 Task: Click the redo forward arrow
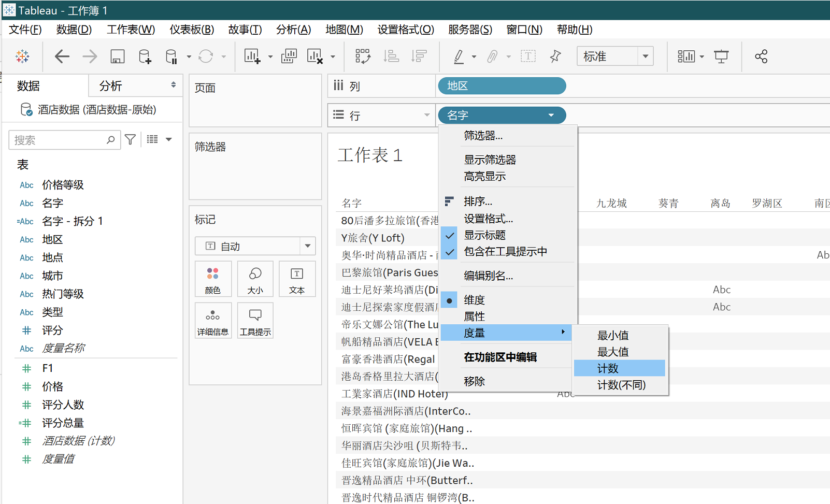coord(90,56)
